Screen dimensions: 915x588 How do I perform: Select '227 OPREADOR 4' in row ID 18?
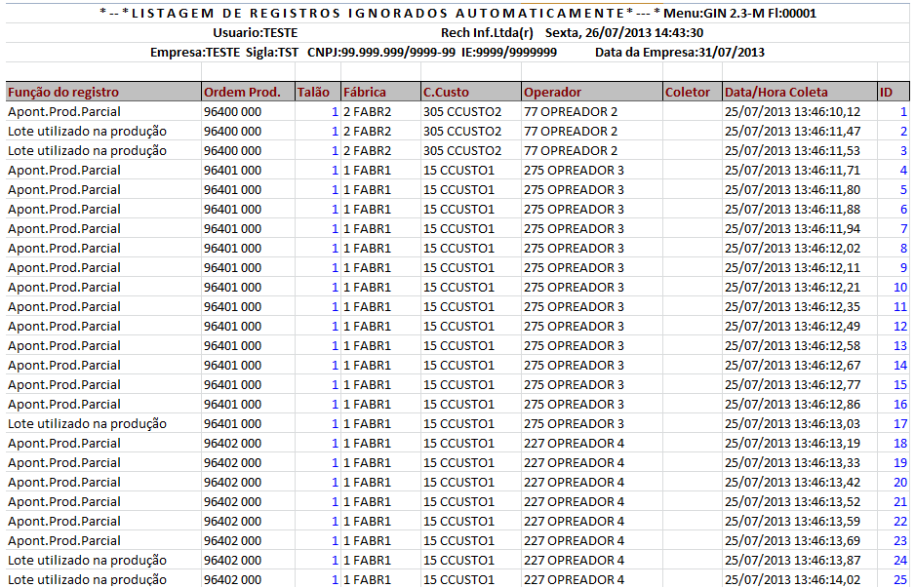[x=574, y=444]
